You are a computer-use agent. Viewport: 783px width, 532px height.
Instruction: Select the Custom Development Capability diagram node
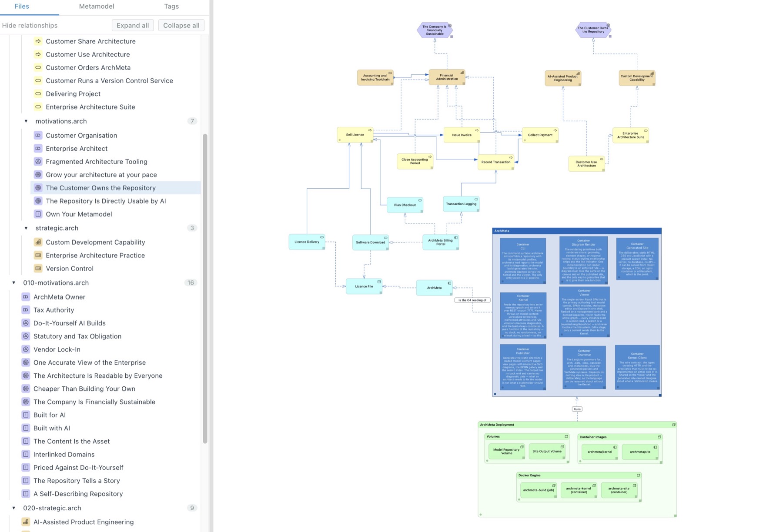click(636, 78)
